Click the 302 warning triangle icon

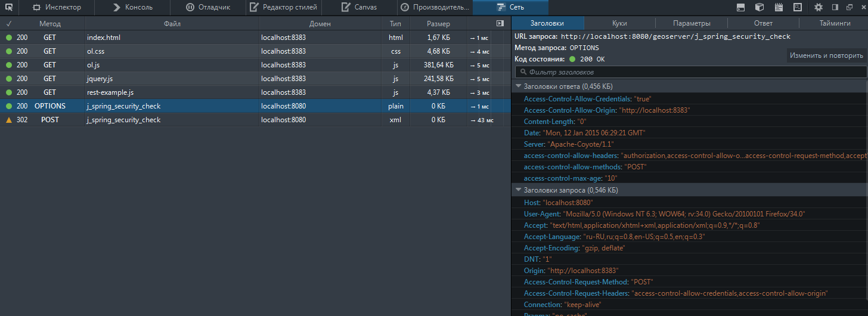(9, 120)
